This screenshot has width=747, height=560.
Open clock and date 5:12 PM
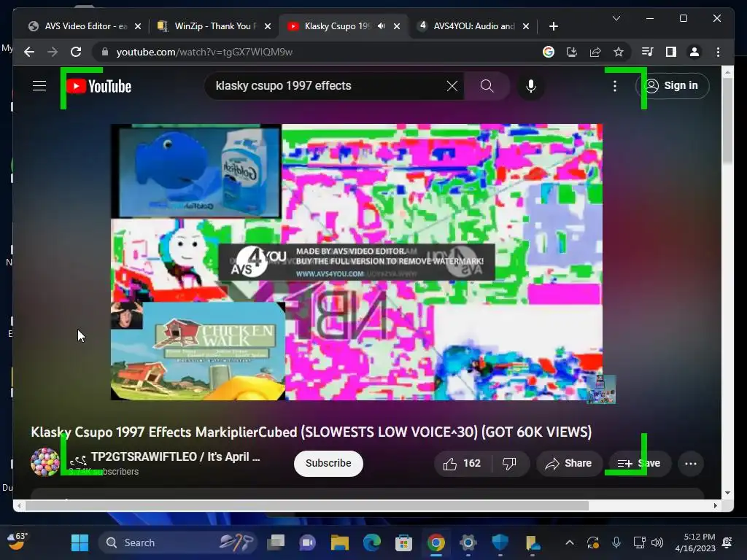pos(695,542)
